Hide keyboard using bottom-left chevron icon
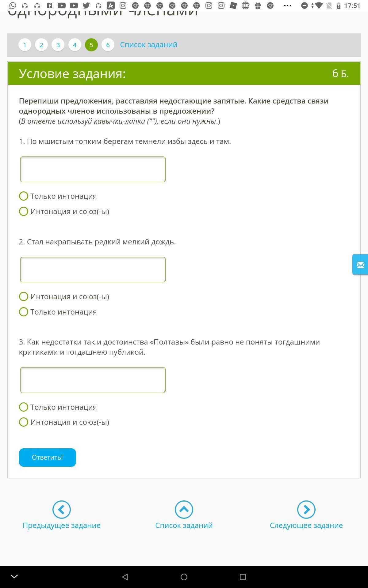 14,577
